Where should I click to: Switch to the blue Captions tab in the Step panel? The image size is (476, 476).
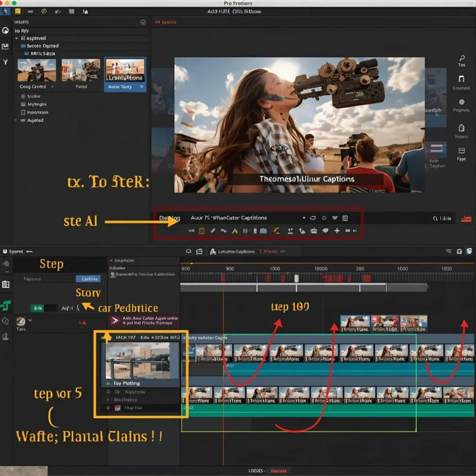(88, 279)
